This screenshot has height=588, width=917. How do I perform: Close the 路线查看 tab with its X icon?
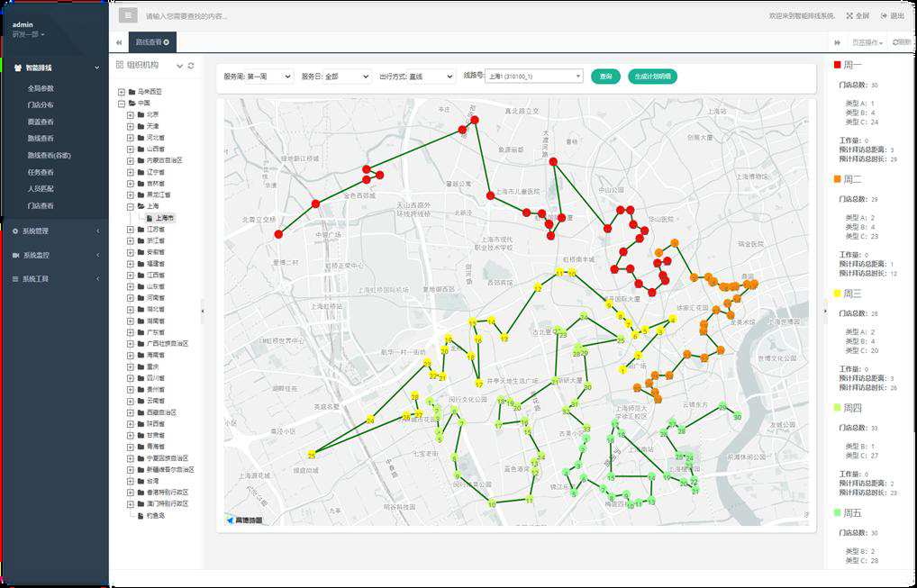(x=167, y=42)
